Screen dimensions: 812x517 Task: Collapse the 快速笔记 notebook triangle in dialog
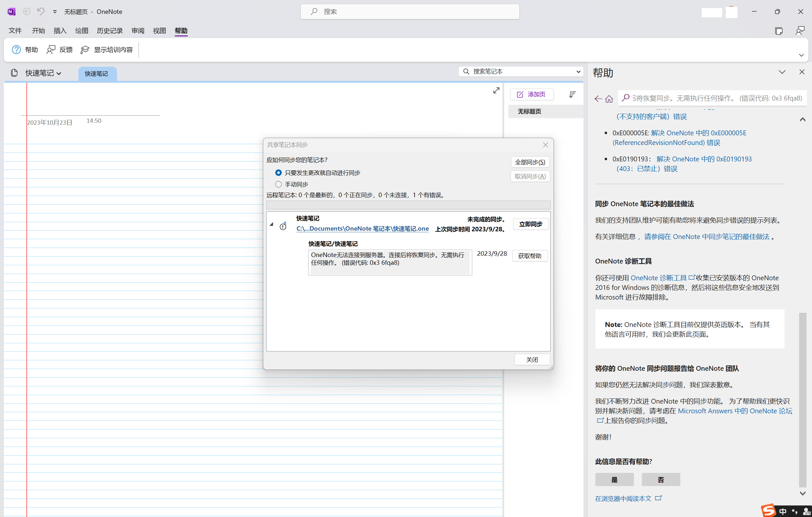tap(271, 224)
